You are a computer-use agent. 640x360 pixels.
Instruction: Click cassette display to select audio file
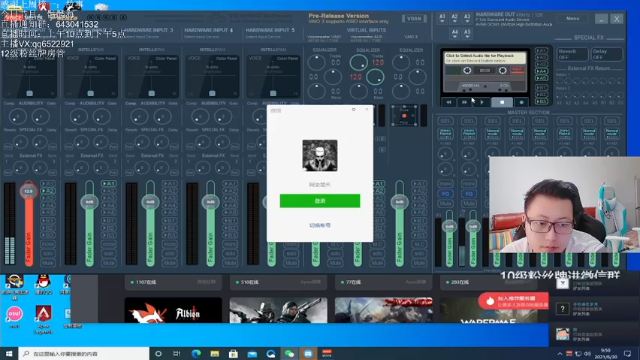tap(485, 58)
